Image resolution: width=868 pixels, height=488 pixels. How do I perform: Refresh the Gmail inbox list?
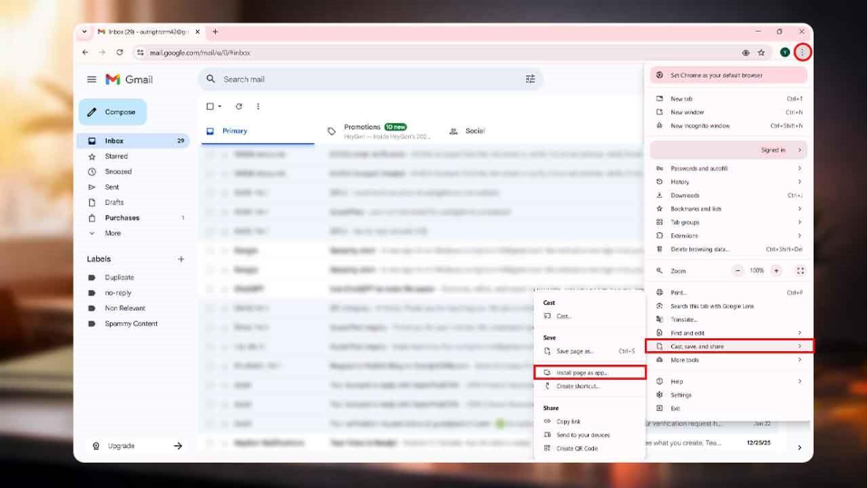click(239, 106)
